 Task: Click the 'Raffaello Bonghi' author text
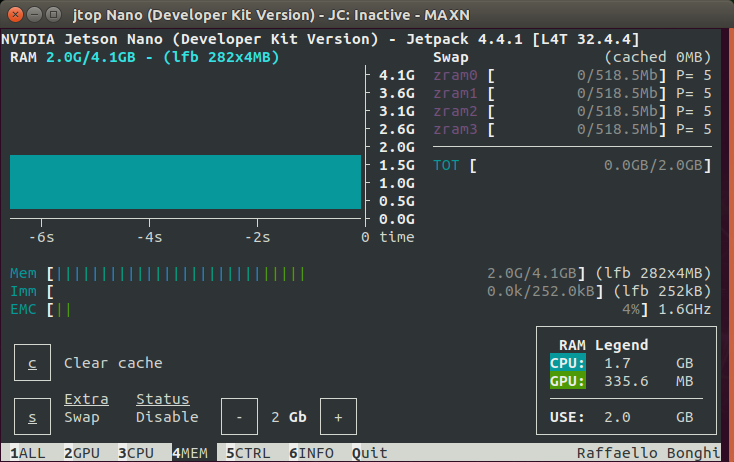click(x=649, y=453)
